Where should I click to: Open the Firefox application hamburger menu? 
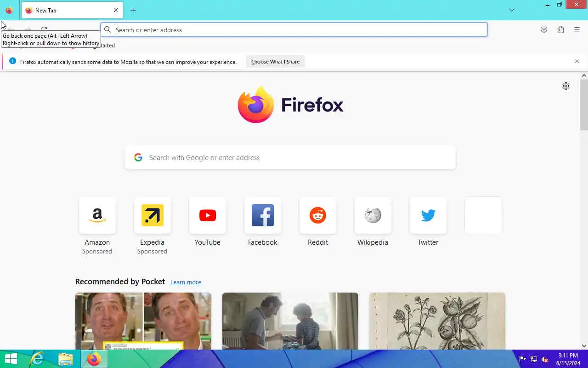pyautogui.click(x=577, y=29)
